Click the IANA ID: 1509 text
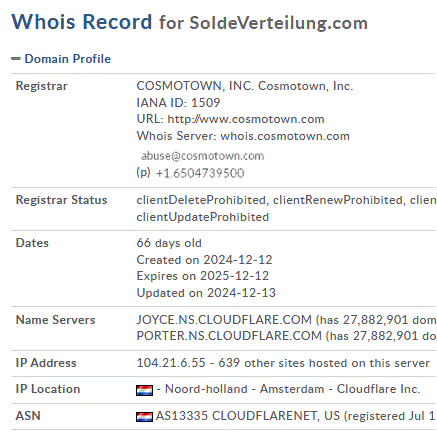The width and height of the screenshot is (437, 436). click(178, 103)
